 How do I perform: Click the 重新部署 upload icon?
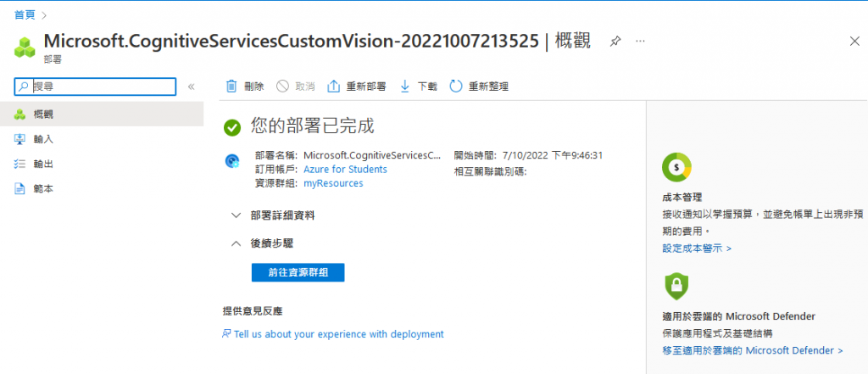click(x=333, y=87)
